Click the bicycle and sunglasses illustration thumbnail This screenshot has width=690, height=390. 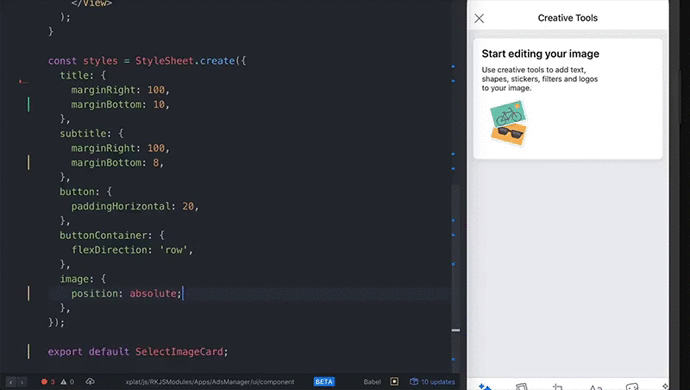(509, 123)
